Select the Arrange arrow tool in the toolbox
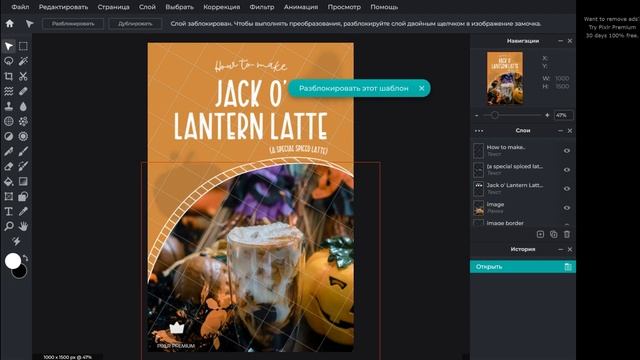Image resolution: width=640 pixels, height=360 pixels. [9, 46]
